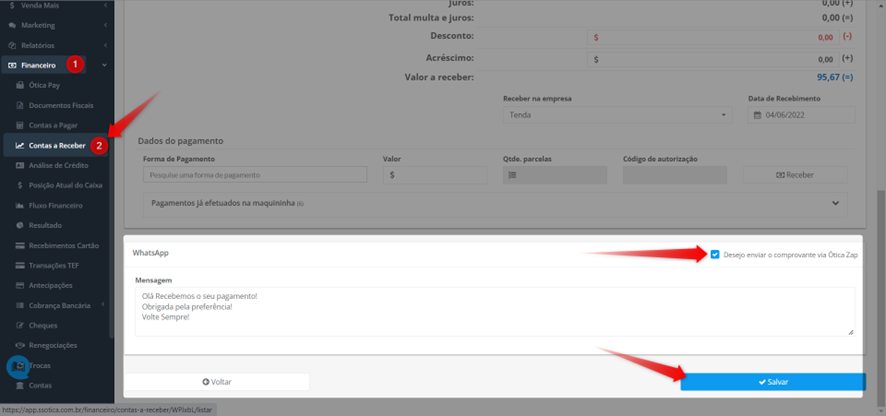The width and height of the screenshot is (886, 416).
Task: Click the Recebimentos Cartão card icon
Action: tap(20, 245)
